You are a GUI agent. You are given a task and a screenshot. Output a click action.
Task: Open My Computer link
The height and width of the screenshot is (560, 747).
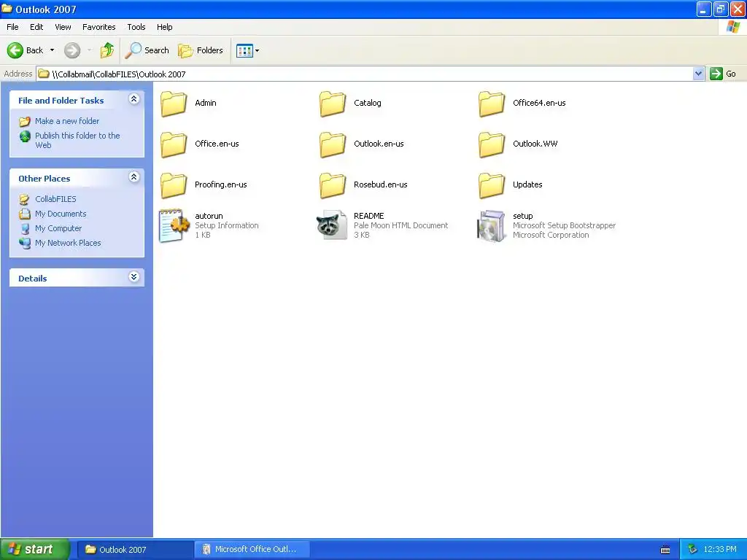coord(58,228)
